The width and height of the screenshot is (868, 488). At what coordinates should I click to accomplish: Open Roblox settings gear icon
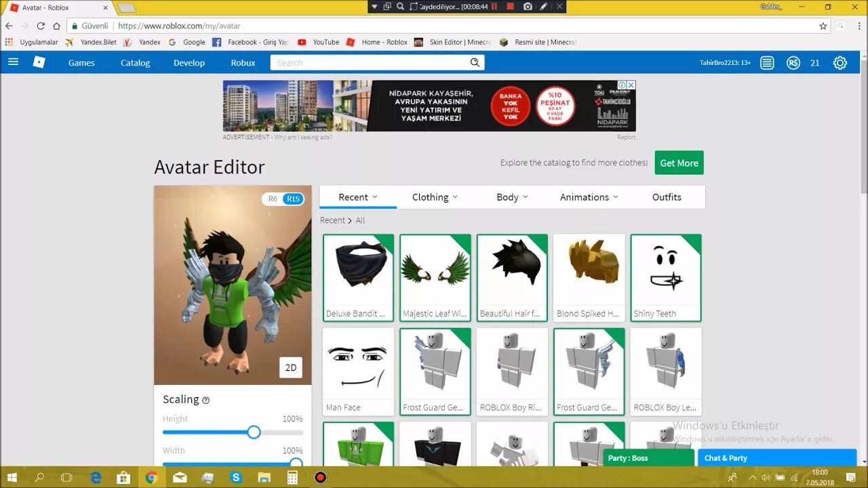(840, 63)
